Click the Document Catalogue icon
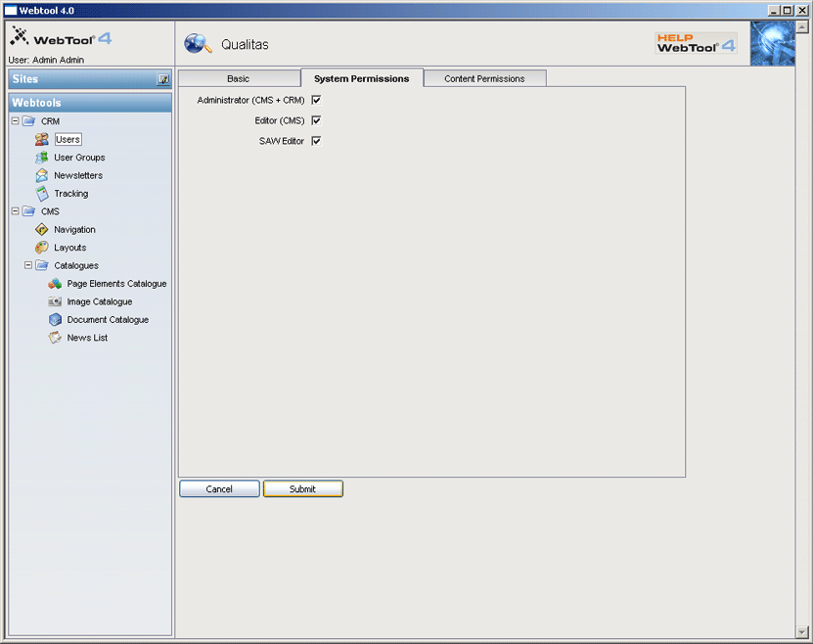 click(55, 320)
